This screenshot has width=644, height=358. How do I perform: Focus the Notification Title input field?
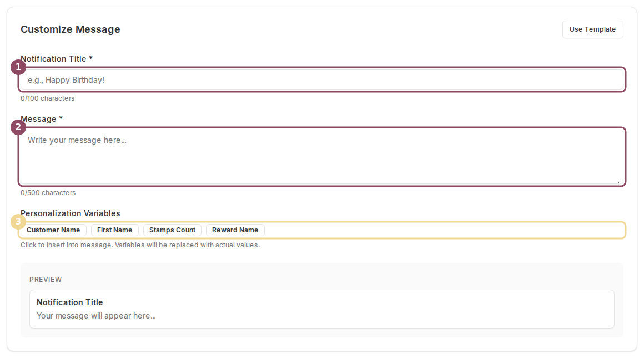coord(321,79)
